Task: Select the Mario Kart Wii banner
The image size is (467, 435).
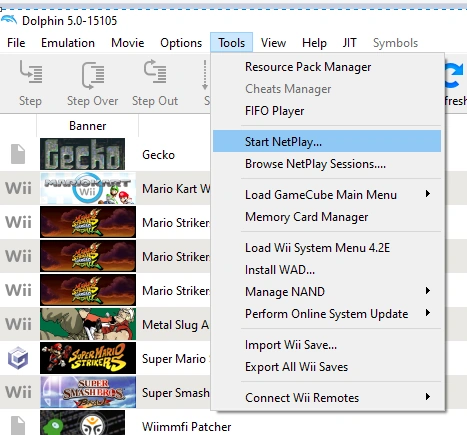Action: (x=88, y=188)
